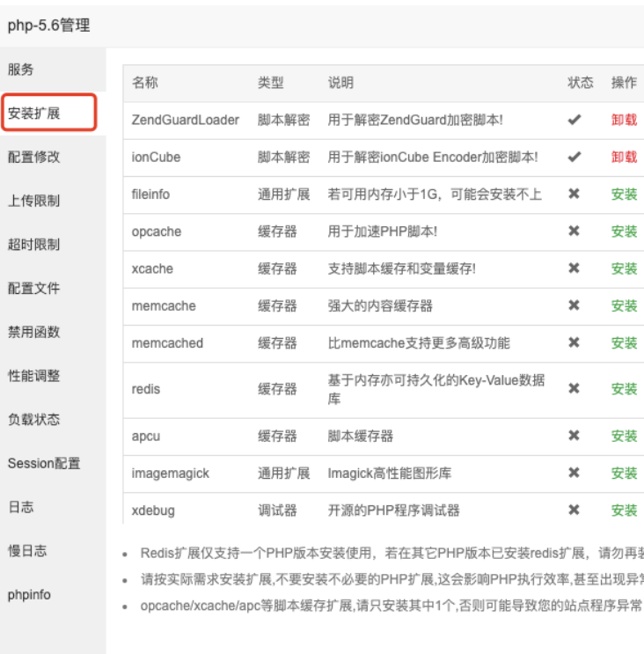This screenshot has height=654, width=644.
Task: Open the phpinfo sidebar item
Action: 30,594
